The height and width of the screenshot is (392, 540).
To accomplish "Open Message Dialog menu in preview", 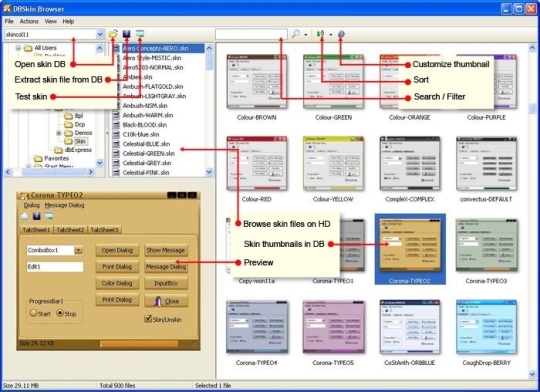I will pyautogui.click(x=64, y=205).
